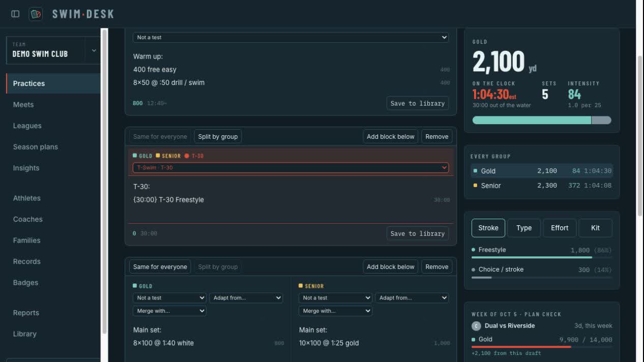Screen dimensions: 644x362
Task: Save the T-30 block to library
Action: coord(418,233)
